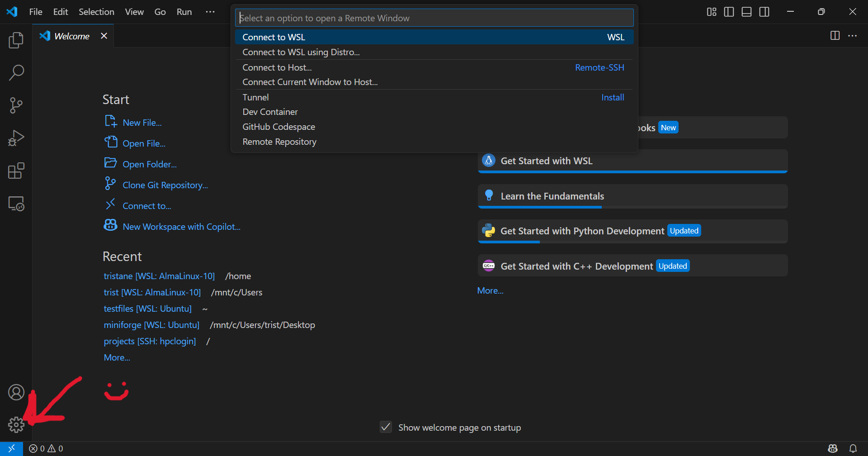Open Customize Layout icon in title bar
The image size is (868, 456).
(x=712, y=12)
